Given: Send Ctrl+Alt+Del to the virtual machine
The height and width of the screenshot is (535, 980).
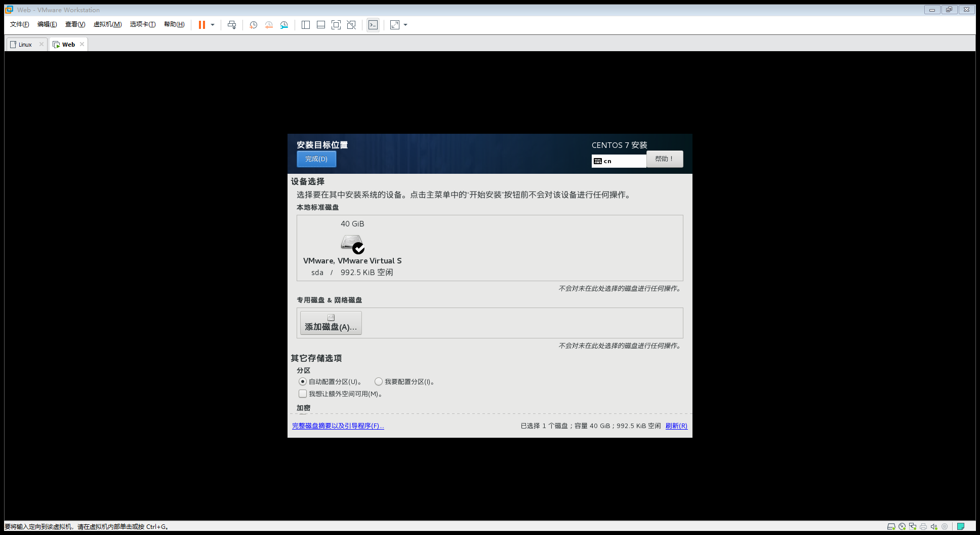Looking at the screenshot, I should (232, 25).
